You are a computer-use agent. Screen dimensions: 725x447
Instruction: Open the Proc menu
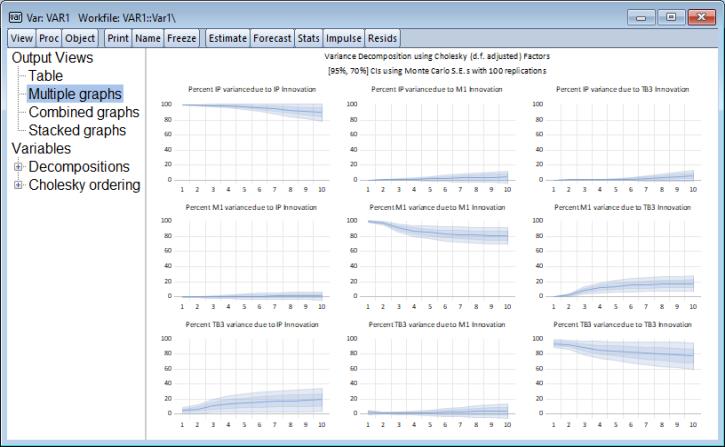coord(49,38)
